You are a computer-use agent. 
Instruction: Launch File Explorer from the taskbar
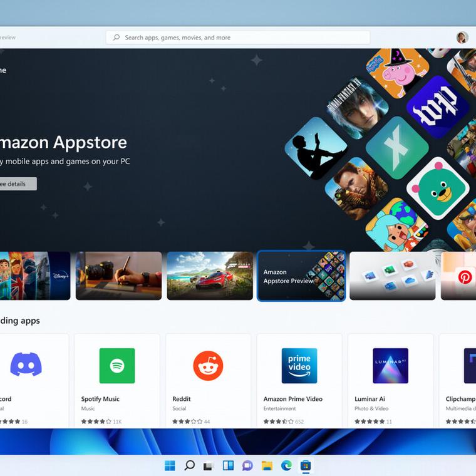coord(267,465)
